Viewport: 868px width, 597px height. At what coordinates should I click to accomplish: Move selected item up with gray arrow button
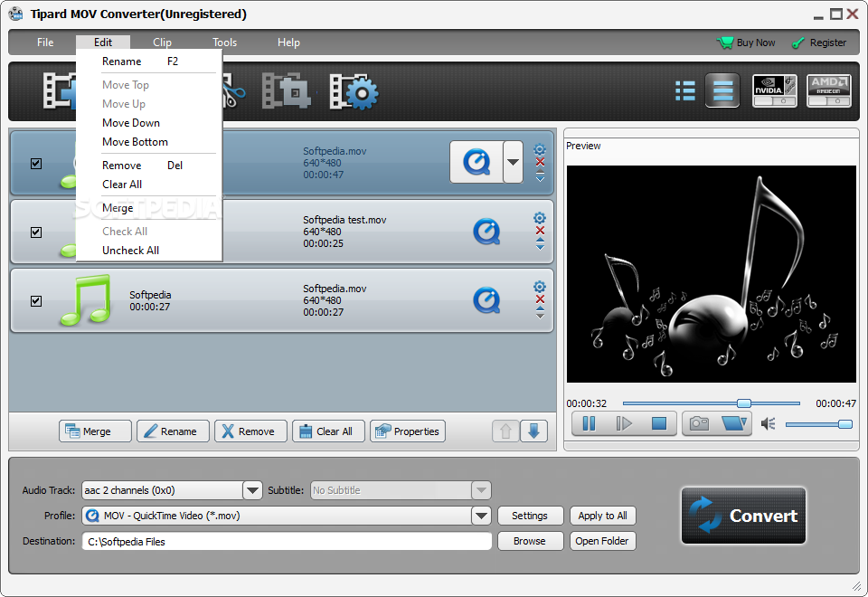pos(505,431)
